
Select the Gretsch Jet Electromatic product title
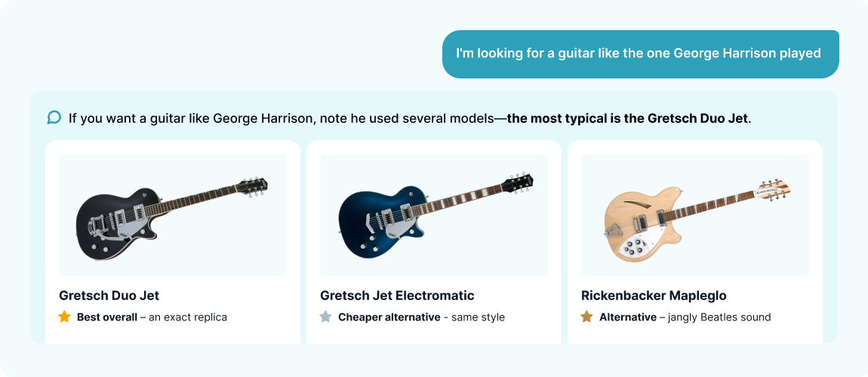[397, 296]
